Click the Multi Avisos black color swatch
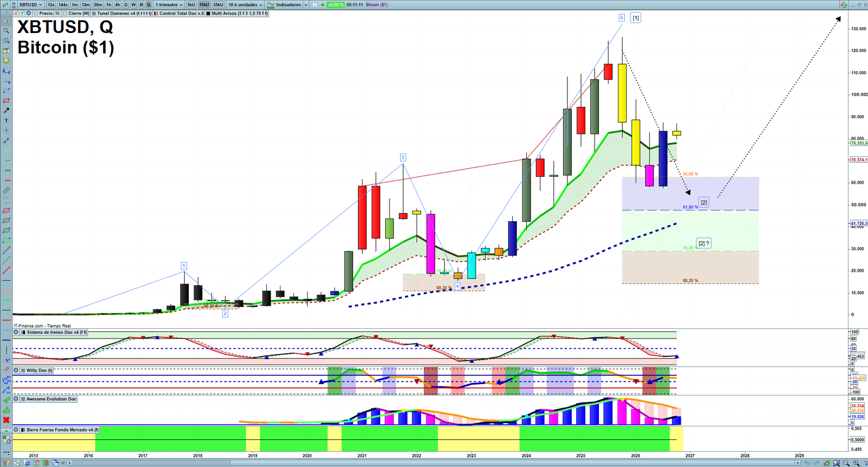Viewport: 868px width, 467px height. click(208, 14)
